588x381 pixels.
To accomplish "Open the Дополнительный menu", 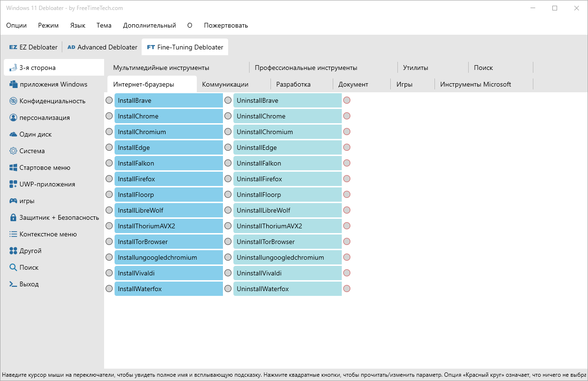I will [149, 25].
